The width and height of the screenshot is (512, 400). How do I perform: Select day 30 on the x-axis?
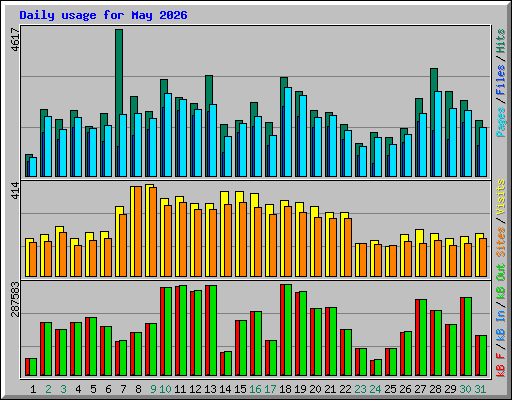tap(465, 389)
